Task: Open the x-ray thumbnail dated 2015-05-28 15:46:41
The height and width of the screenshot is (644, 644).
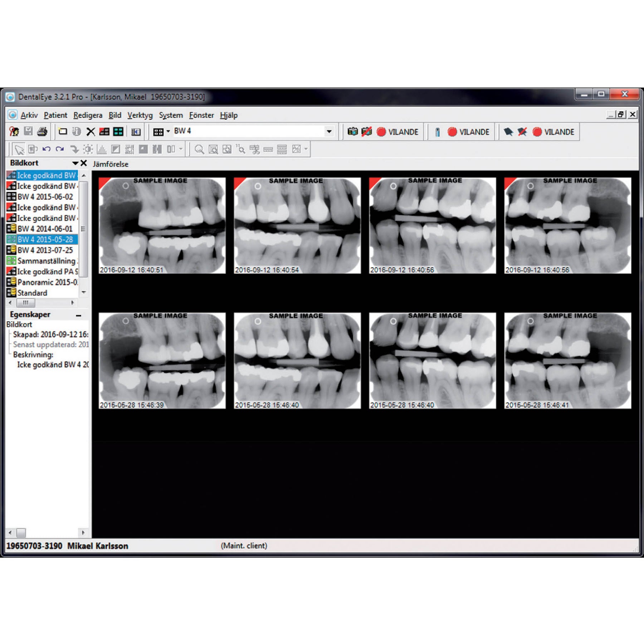Action: tap(568, 361)
